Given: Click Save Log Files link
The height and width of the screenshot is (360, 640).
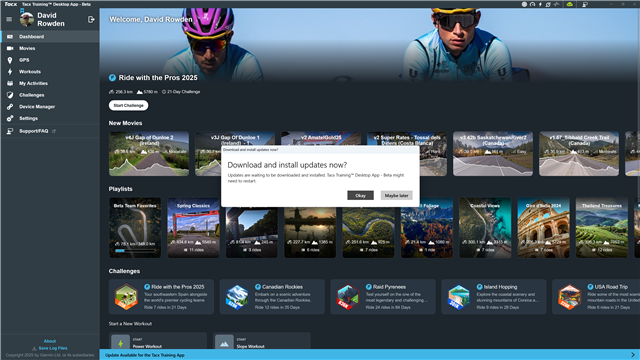Looking at the screenshot, I should 53,348.
